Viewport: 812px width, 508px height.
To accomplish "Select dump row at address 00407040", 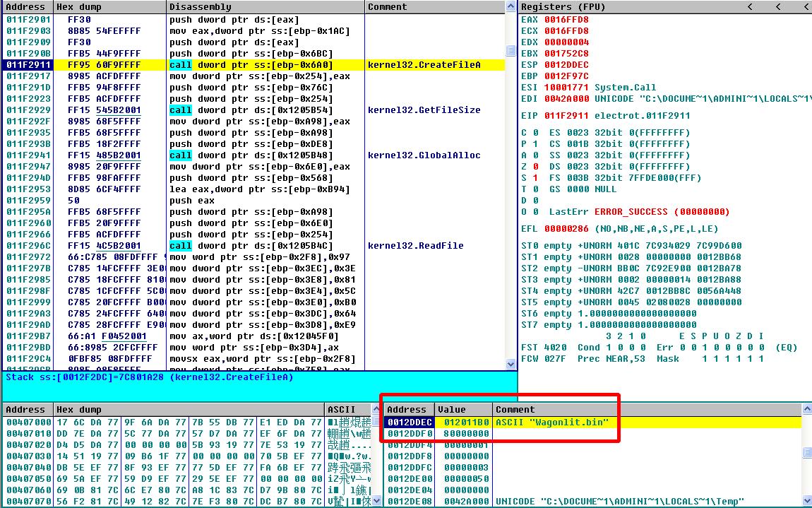I will point(187,468).
